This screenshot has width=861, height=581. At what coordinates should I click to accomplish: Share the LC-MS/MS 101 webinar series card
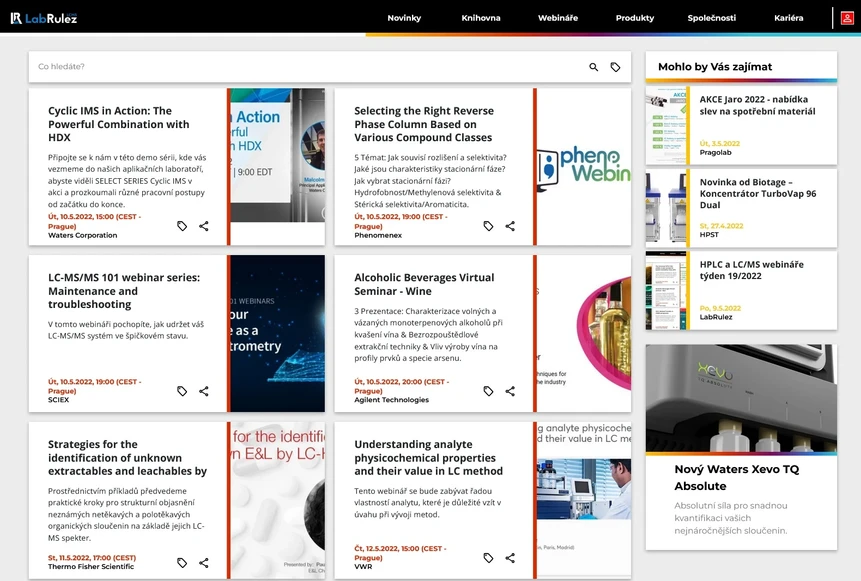[204, 391]
